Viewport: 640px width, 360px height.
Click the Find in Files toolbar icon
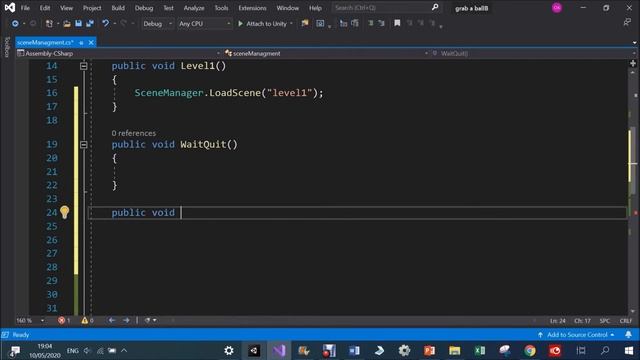[305, 23]
